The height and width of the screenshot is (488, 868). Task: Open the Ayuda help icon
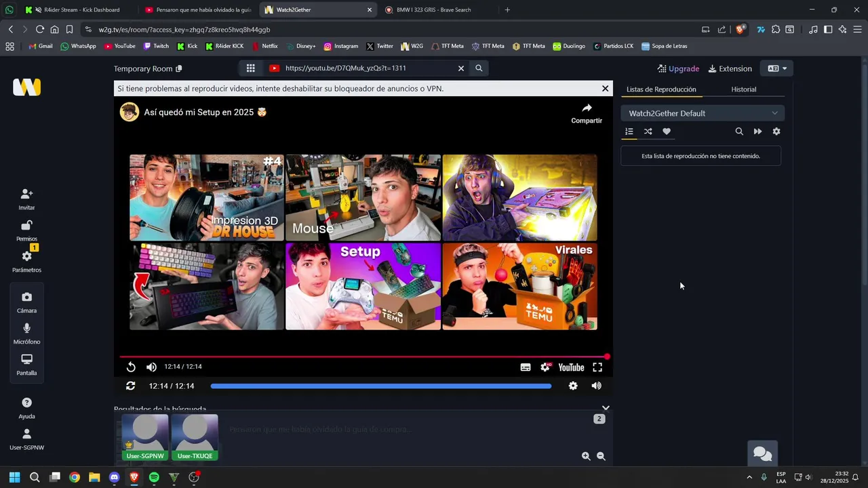(26, 403)
